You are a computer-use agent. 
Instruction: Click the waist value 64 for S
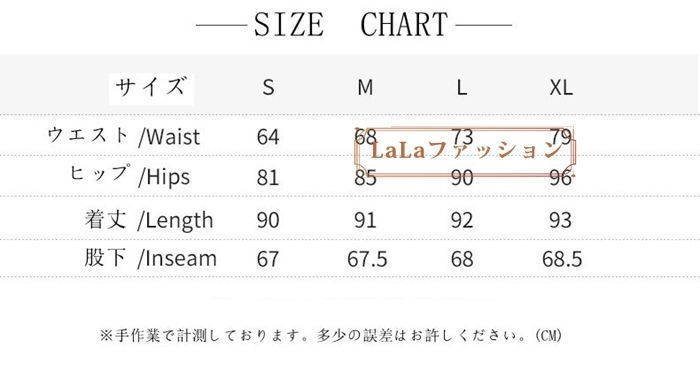click(268, 137)
